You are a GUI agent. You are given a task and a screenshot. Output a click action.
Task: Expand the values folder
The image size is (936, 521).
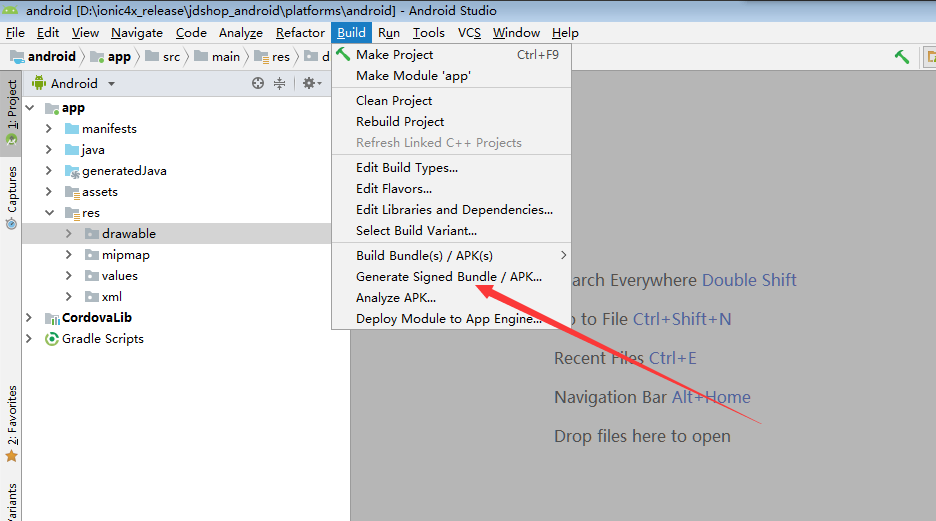pos(69,276)
